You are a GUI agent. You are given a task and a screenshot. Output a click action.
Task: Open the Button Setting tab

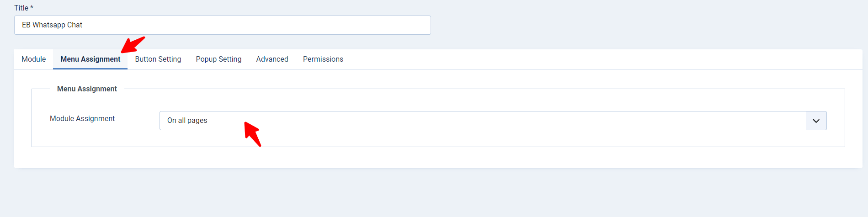[x=158, y=59]
